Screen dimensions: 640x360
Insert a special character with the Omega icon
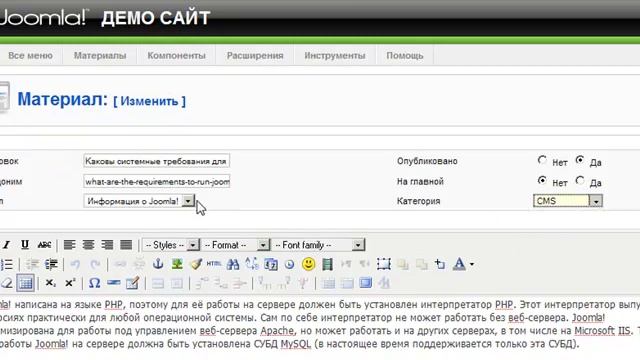point(94,283)
